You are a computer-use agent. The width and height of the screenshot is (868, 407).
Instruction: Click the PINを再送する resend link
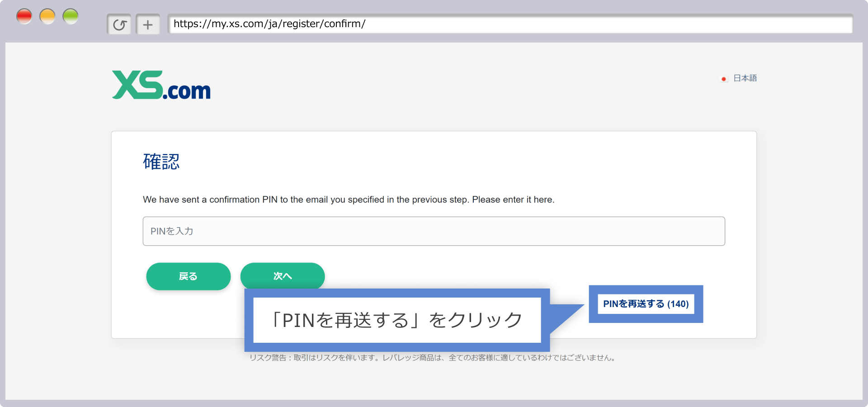pos(646,304)
